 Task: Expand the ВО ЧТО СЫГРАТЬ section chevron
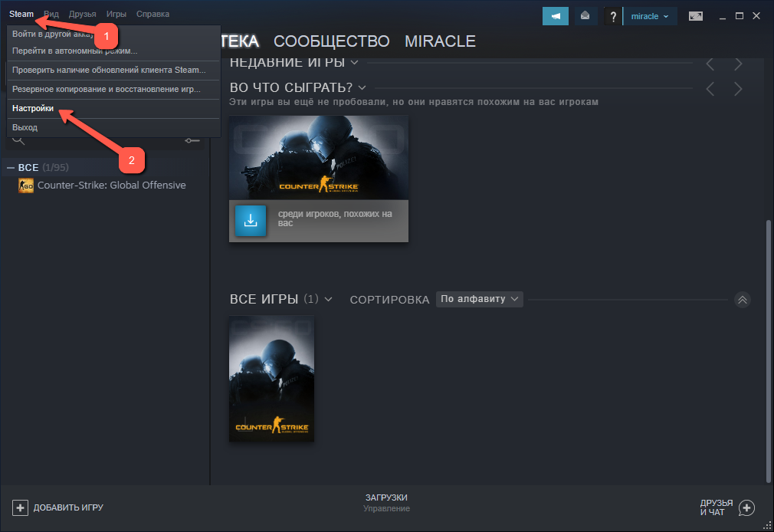[x=362, y=87]
